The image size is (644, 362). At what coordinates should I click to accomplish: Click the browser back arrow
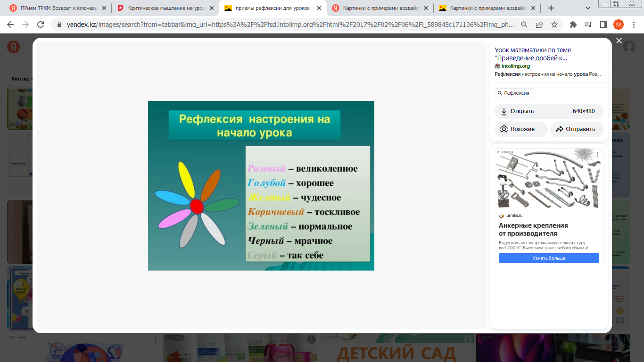(x=10, y=25)
